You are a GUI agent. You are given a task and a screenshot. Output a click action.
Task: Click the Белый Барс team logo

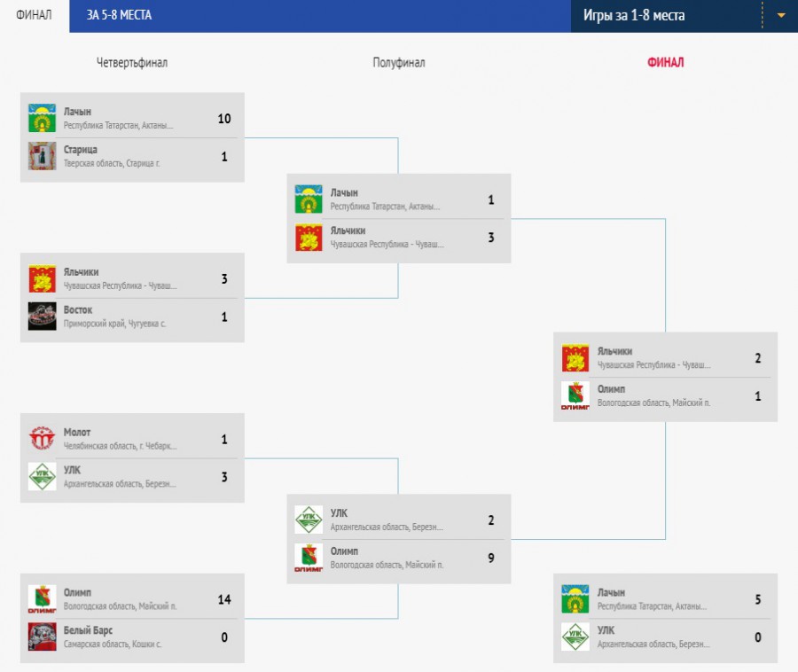tap(43, 637)
